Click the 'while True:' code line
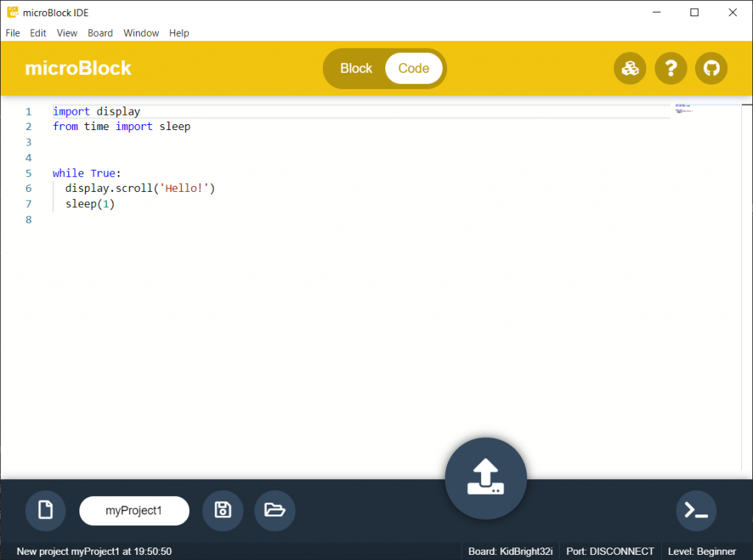The width and height of the screenshot is (753, 560). (x=87, y=173)
